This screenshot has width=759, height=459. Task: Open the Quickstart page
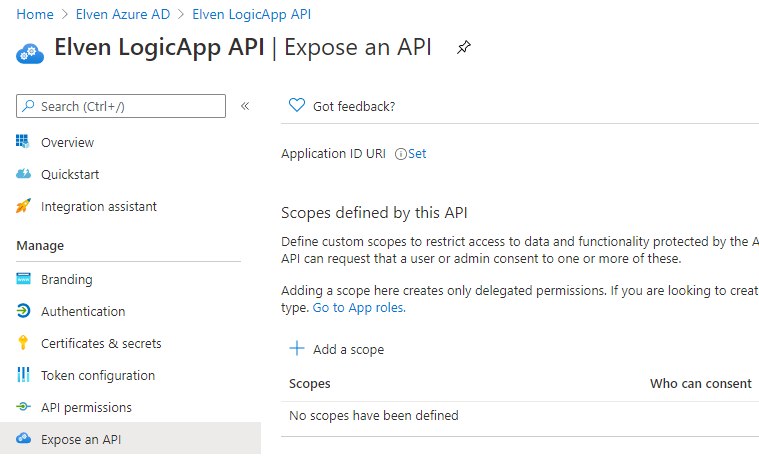pyautogui.click(x=70, y=174)
